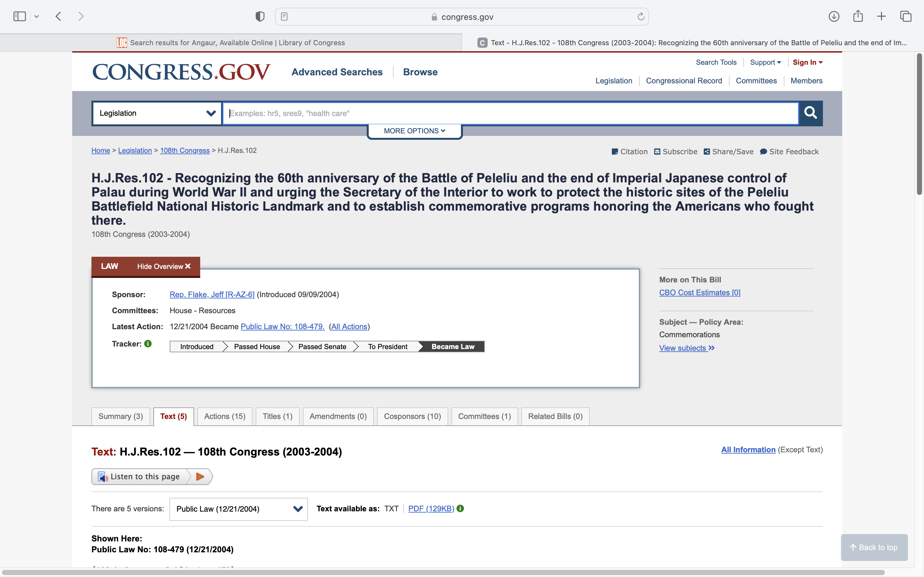
Task: Click the PDF info green icon
Action: [460, 508]
